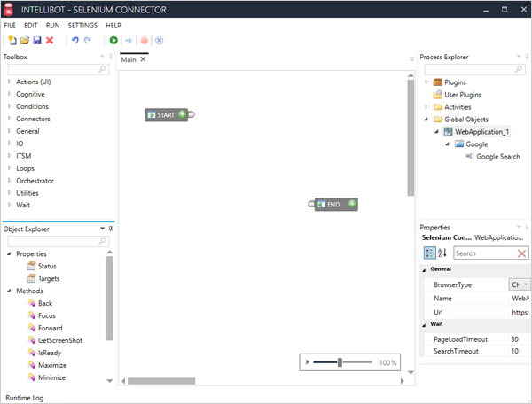Expand the Orchestrator toolbox category

click(x=10, y=181)
